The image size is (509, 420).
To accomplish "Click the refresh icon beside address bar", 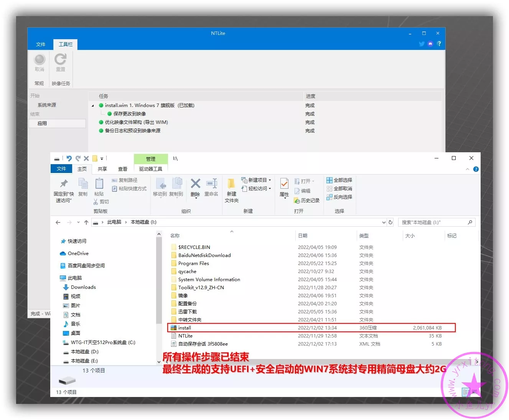I will (x=390, y=222).
